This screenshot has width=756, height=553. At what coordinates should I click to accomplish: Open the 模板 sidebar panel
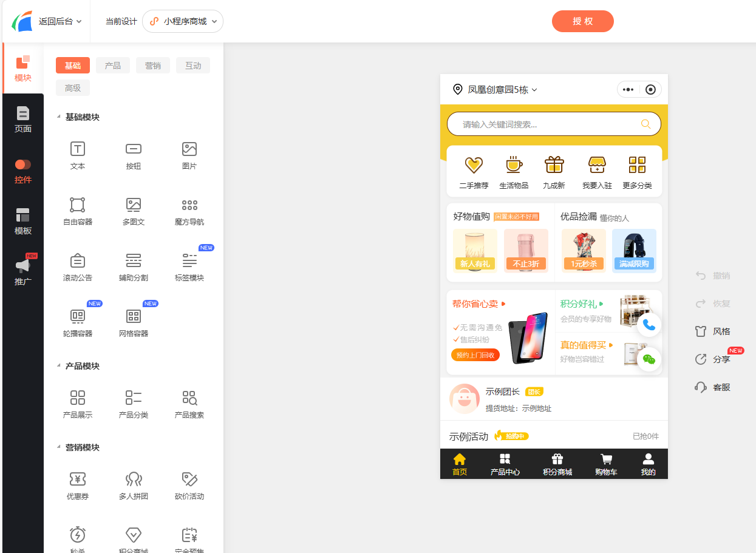pyautogui.click(x=23, y=222)
